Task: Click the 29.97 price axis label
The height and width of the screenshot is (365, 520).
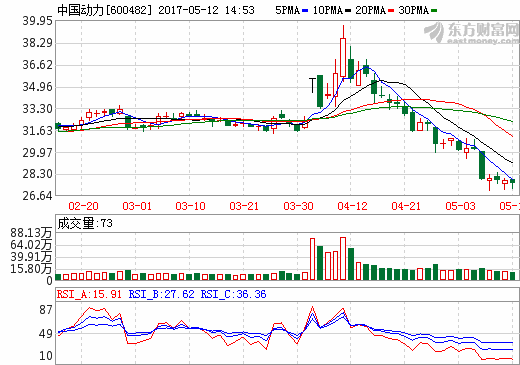Action: [38, 153]
